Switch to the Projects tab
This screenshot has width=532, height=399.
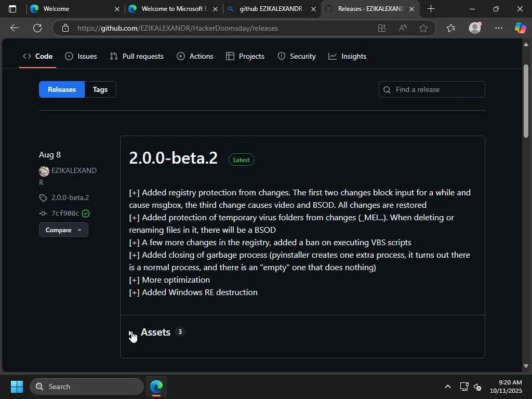[x=245, y=56]
